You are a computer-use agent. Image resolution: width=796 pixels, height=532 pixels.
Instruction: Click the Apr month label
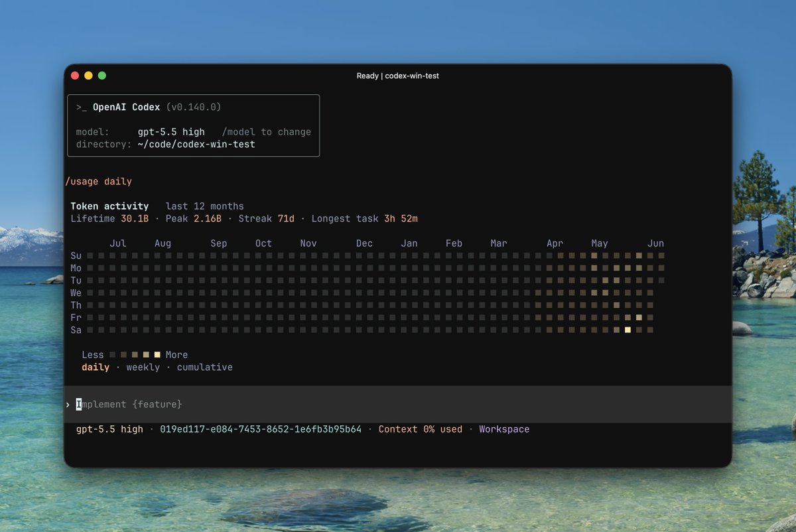[x=555, y=243]
